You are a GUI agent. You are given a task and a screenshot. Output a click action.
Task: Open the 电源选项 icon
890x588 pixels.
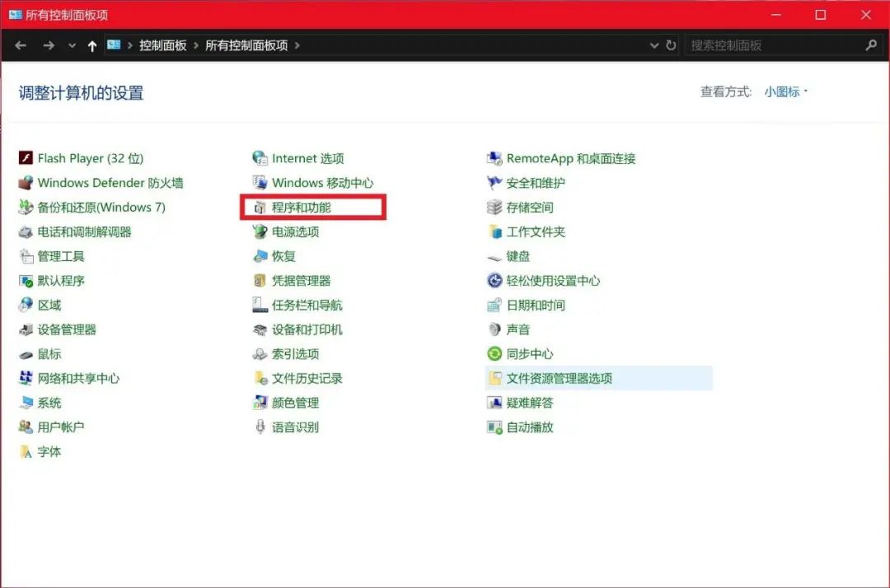[x=260, y=232]
